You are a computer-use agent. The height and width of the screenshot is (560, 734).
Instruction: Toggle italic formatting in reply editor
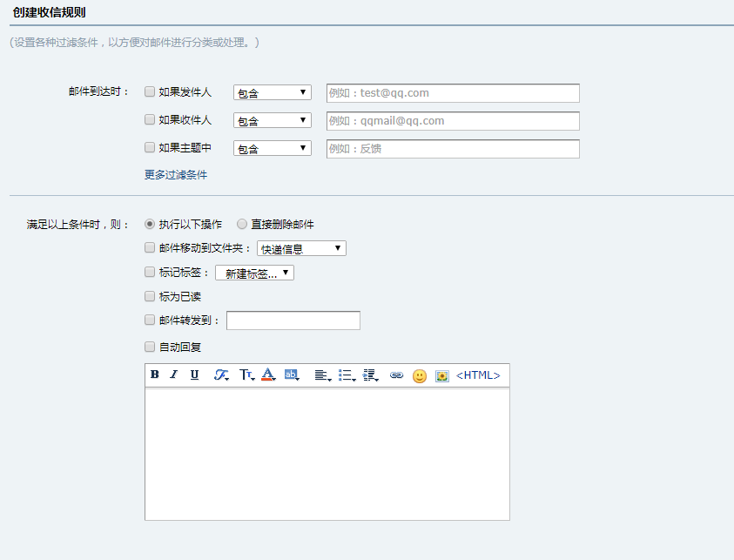point(174,375)
